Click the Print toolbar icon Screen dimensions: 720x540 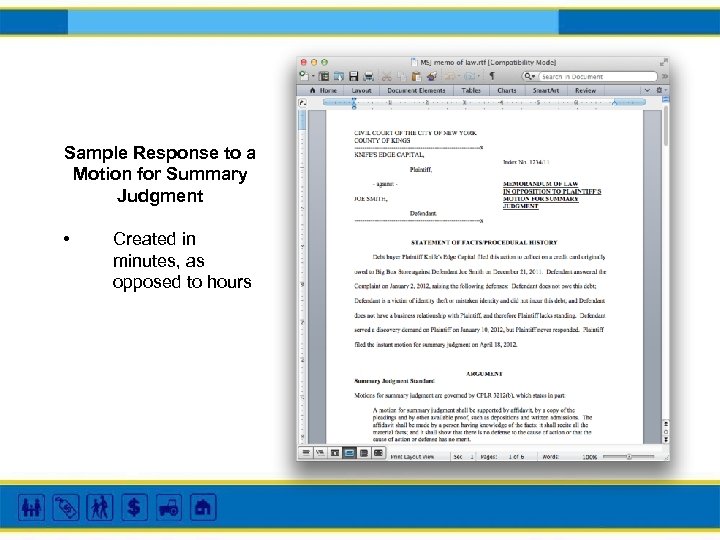[x=368, y=76]
